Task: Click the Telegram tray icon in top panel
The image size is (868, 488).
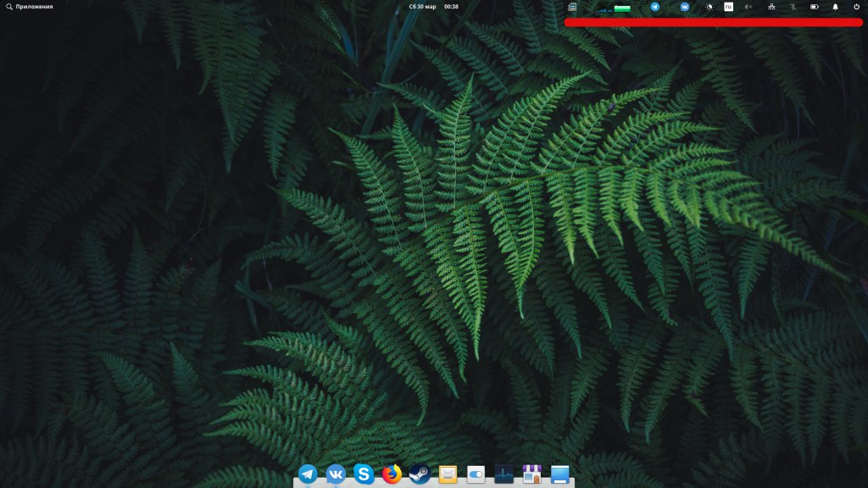Action: (x=655, y=7)
